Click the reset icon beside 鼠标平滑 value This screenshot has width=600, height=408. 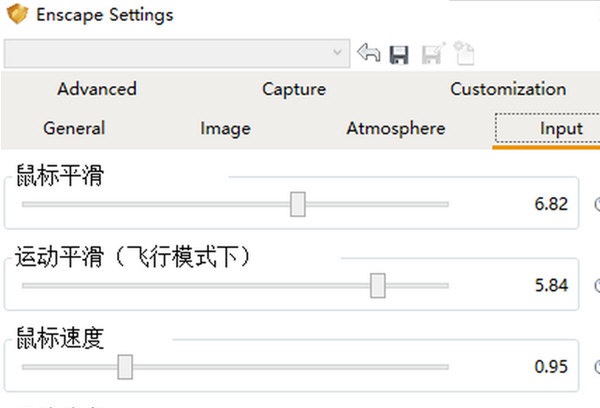pos(597,204)
